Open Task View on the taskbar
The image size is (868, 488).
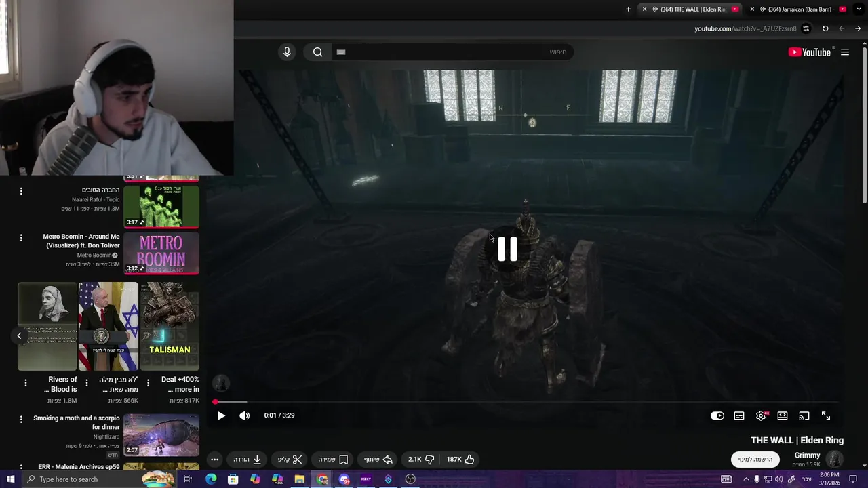[x=188, y=479]
